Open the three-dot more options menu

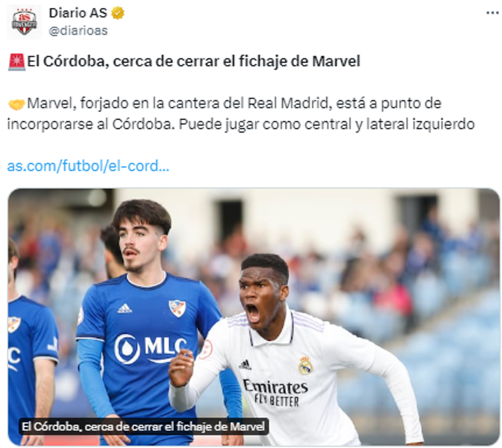(492, 13)
